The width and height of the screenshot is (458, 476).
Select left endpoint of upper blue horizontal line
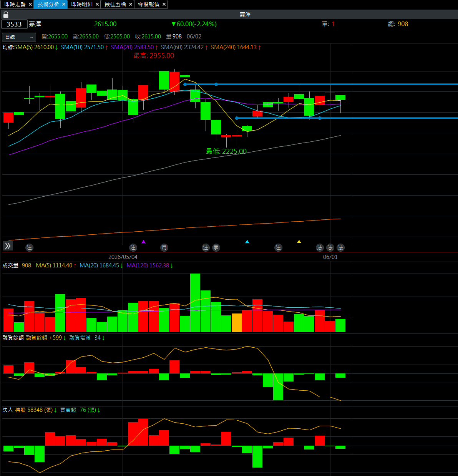coord(185,84)
